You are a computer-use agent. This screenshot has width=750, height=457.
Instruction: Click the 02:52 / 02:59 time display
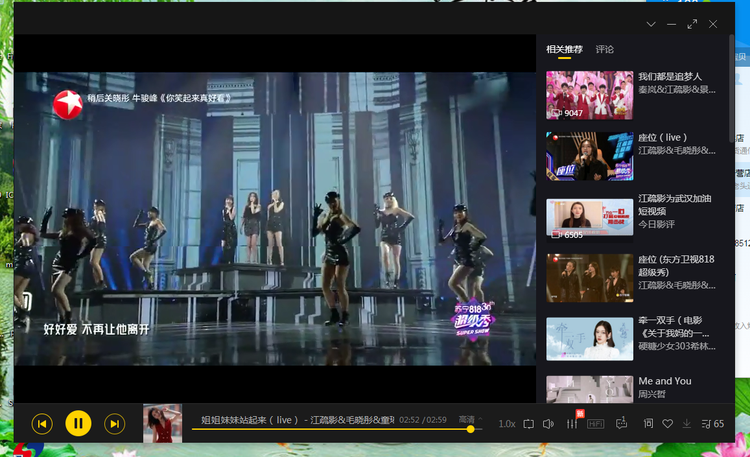click(x=423, y=420)
